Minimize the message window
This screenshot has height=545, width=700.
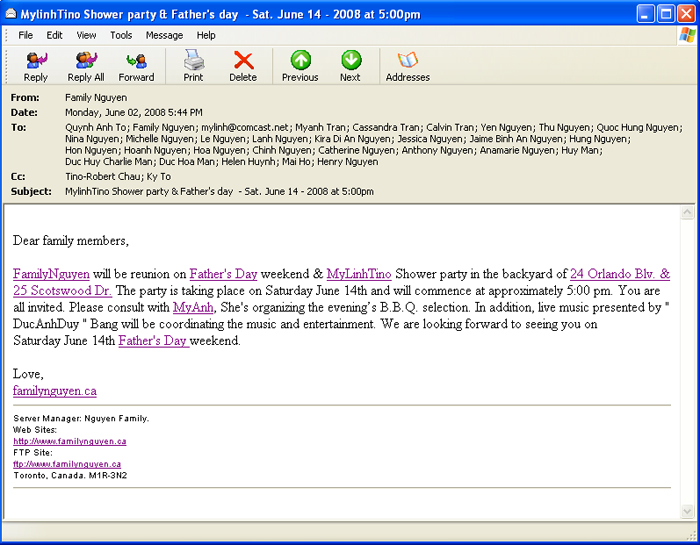click(x=645, y=14)
